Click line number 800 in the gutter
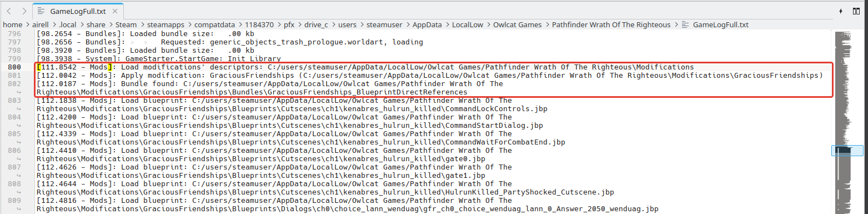 pyautogui.click(x=15, y=67)
